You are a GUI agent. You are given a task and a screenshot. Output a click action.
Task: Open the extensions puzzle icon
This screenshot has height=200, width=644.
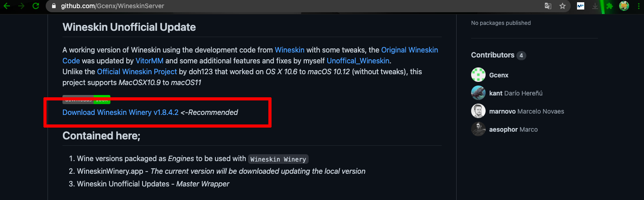[x=610, y=6]
